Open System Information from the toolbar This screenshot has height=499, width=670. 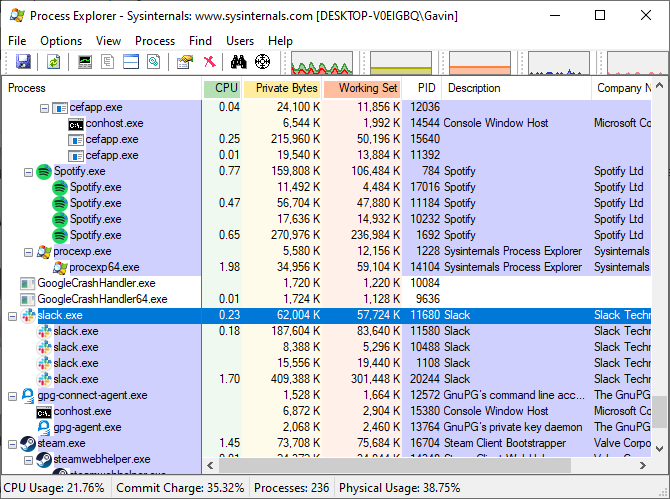point(85,62)
